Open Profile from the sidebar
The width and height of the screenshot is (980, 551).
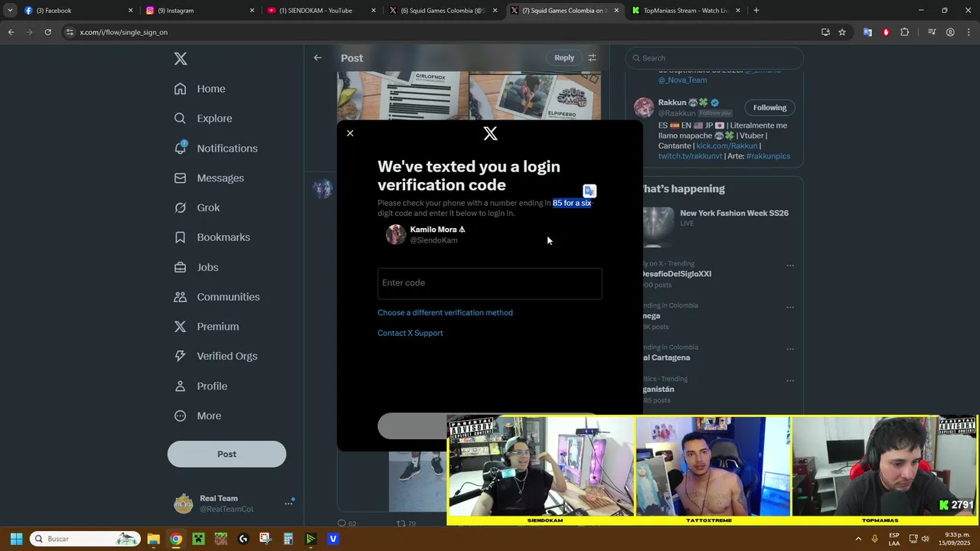(x=201, y=386)
